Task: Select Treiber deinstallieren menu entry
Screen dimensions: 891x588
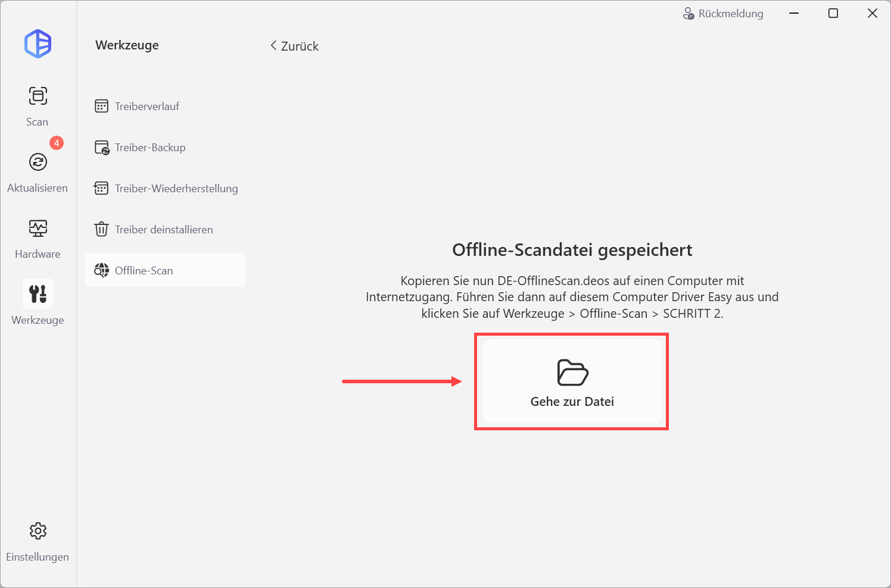Action: pyautogui.click(x=165, y=230)
